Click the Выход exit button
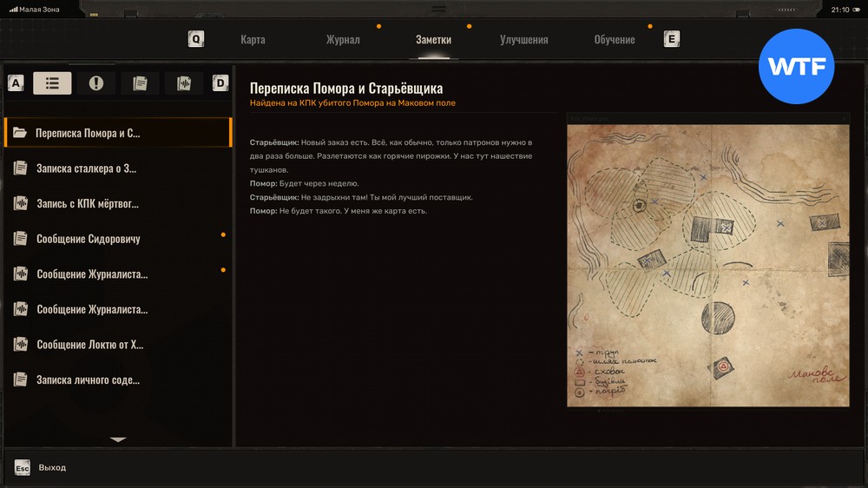Viewport: 868px width, 488px height. (x=41, y=468)
